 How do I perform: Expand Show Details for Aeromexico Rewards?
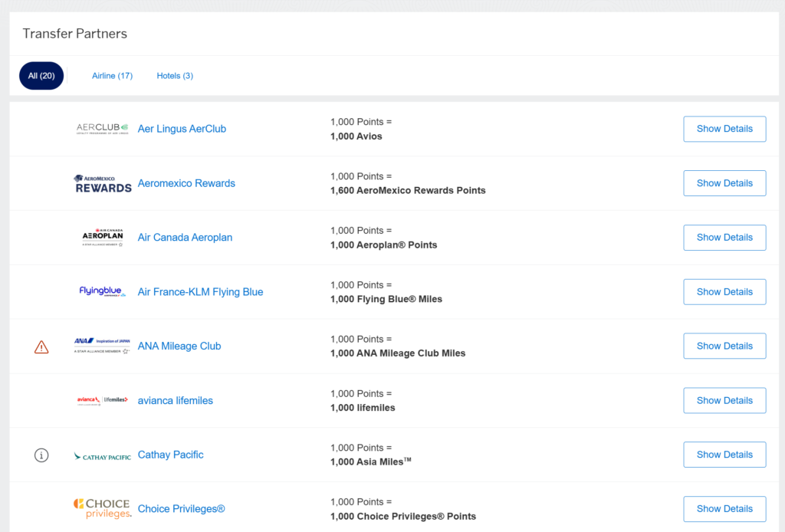pyautogui.click(x=724, y=183)
